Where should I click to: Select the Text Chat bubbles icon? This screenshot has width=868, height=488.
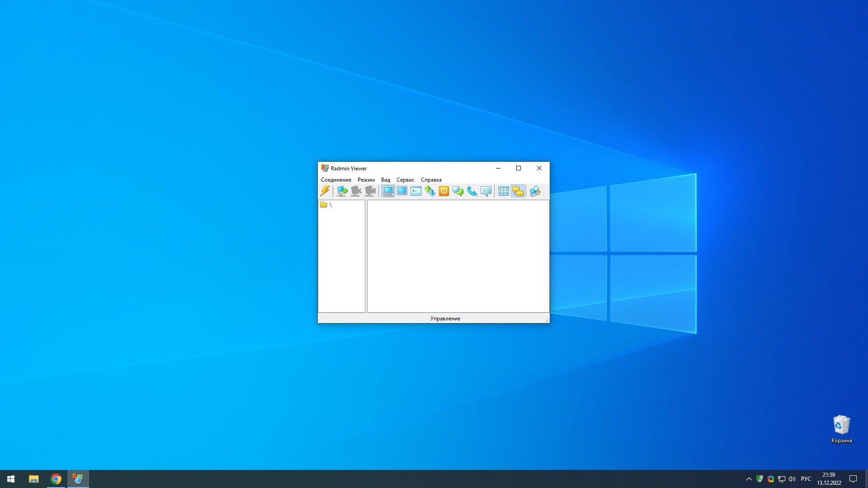(458, 191)
